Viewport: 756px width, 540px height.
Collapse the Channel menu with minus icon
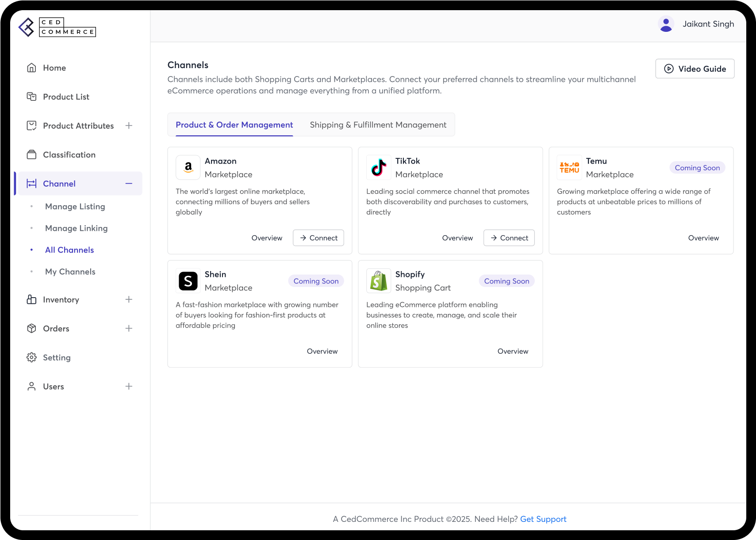click(129, 184)
